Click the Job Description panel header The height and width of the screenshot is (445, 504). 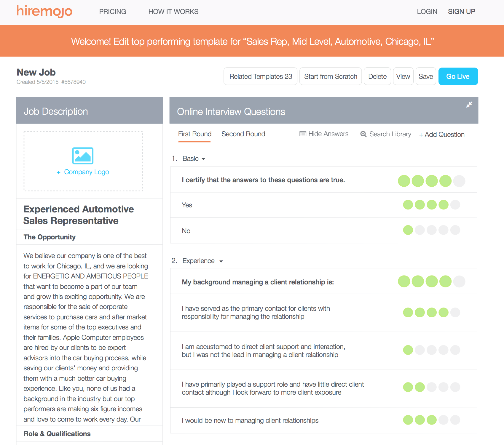coord(90,110)
